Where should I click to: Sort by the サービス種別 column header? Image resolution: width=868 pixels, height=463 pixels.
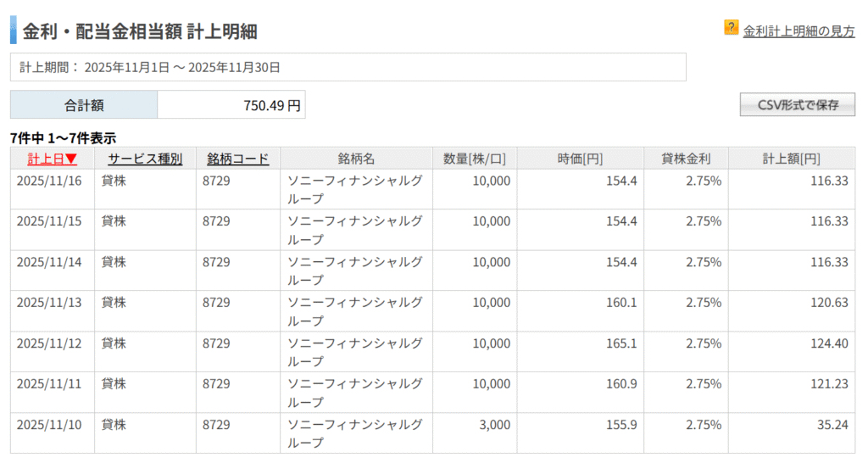145,159
